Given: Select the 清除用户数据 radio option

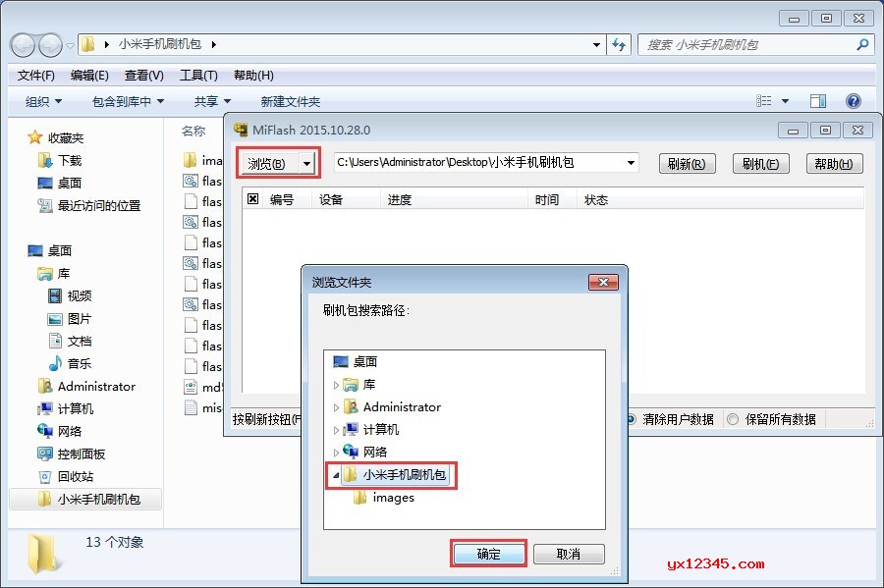Looking at the screenshot, I should point(632,419).
